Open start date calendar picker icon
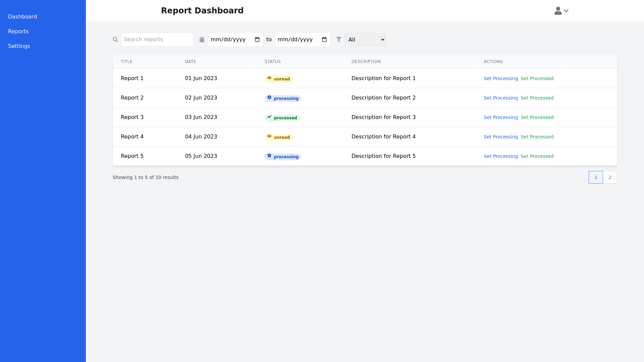 (x=257, y=40)
